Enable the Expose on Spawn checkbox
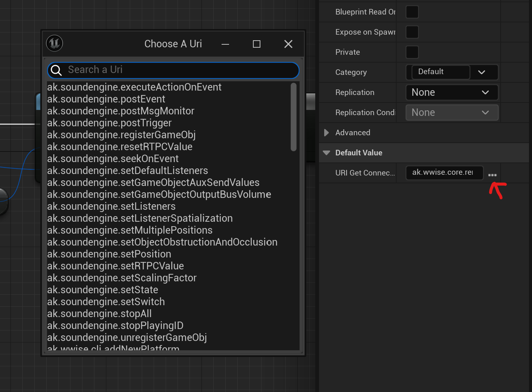The height and width of the screenshot is (392, 532). (x=412, y=32)
